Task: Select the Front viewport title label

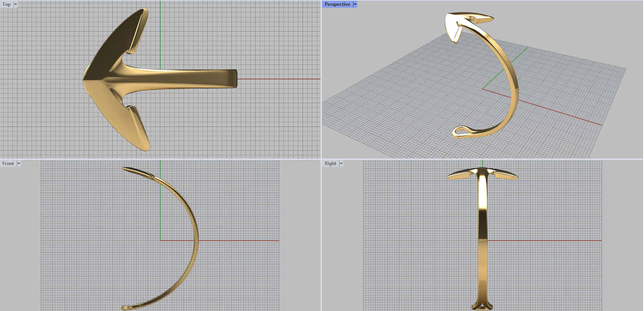Action: (x=8, y=164)
